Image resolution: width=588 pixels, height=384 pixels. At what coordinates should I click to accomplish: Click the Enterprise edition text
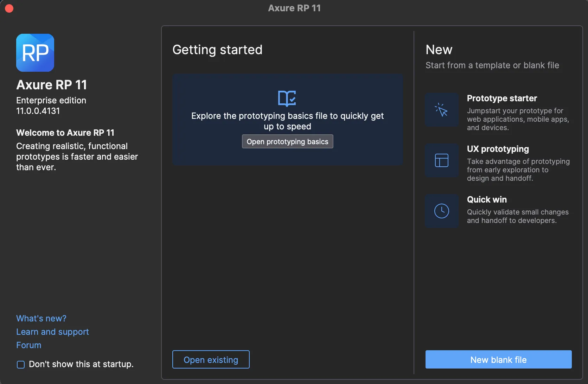click(51, 100)
